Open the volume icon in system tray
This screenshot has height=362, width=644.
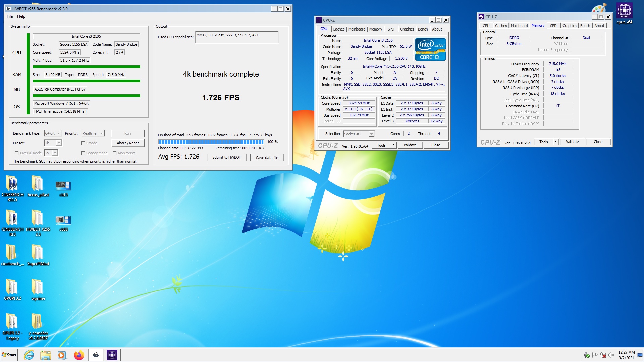point(611,355)
